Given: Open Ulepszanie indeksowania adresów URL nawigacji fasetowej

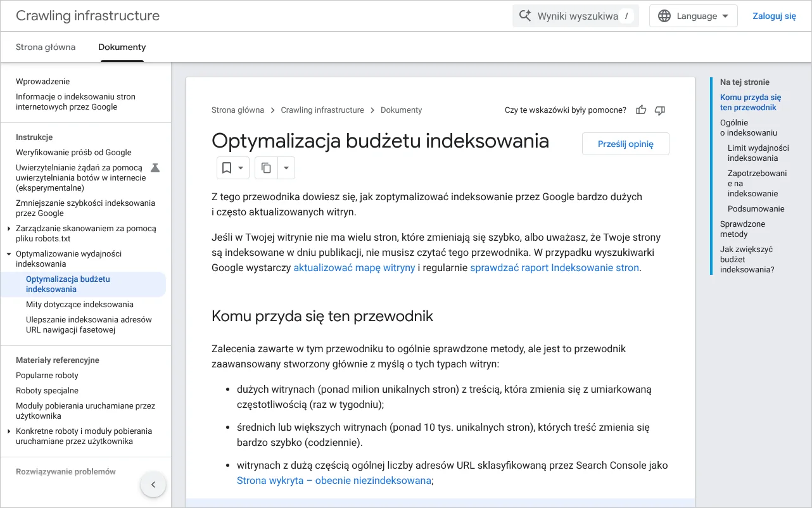Looking at the screenshot, I should tap(89, 325).
